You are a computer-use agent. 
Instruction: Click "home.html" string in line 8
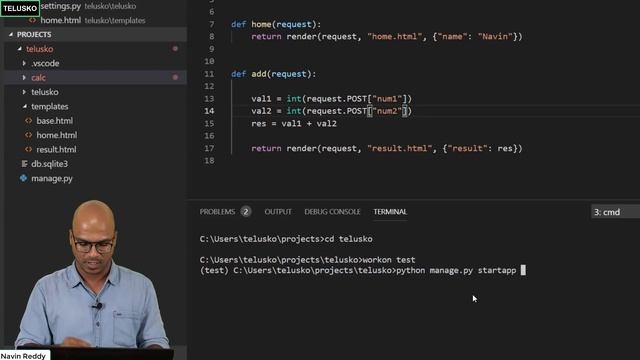click(x=395, y=37)
